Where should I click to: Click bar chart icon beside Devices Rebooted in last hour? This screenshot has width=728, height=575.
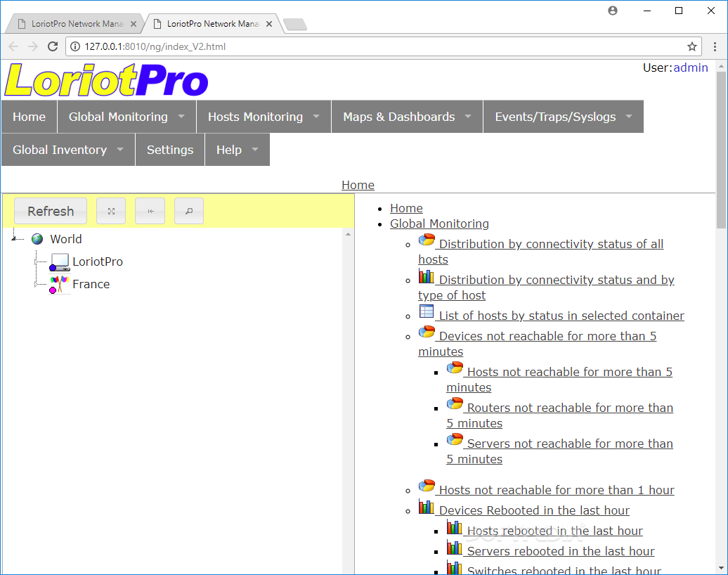[427, 507]
